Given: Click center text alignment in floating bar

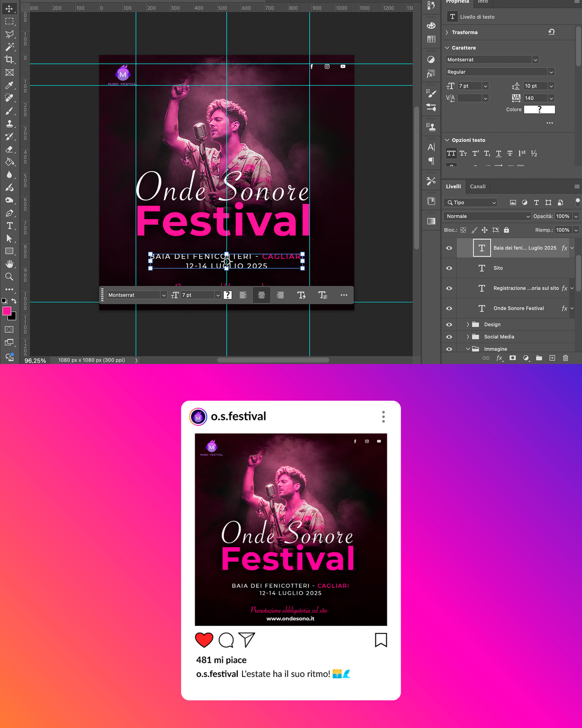Looking at the screenshot, I should coord(261,295).
